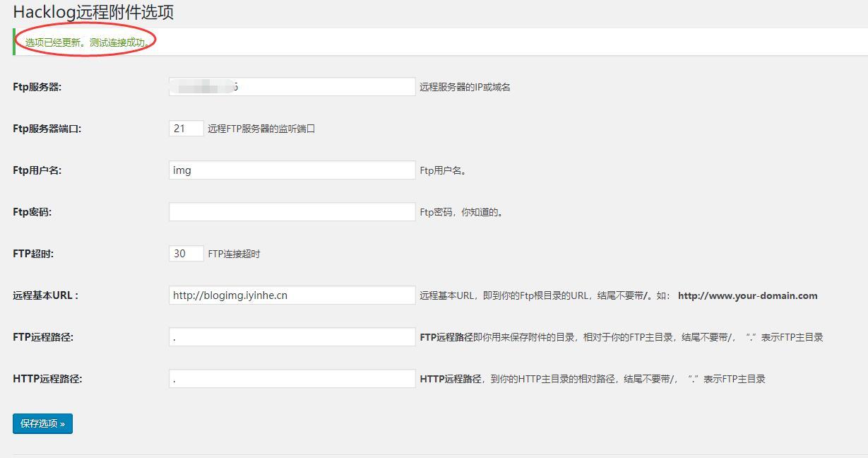This screenshot has width=868, height=458.
Task: Click the FTP远程路径 description text on the right
Action: pos(622,337)
